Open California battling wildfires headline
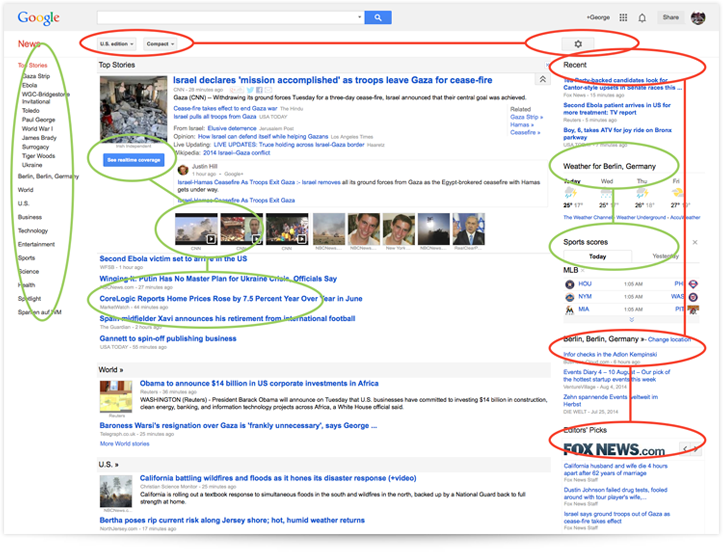 tap(278, 478)
